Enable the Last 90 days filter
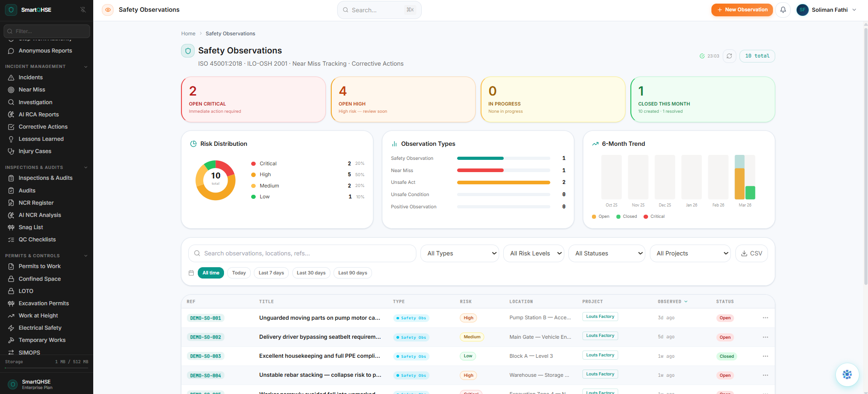This screenshot has width=868, height=394. [353, 273]
